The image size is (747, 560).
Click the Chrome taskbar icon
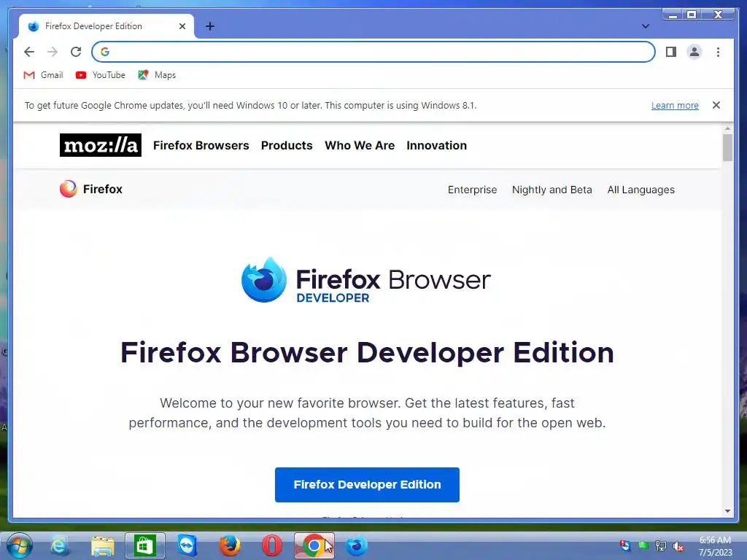coord(314,545)
